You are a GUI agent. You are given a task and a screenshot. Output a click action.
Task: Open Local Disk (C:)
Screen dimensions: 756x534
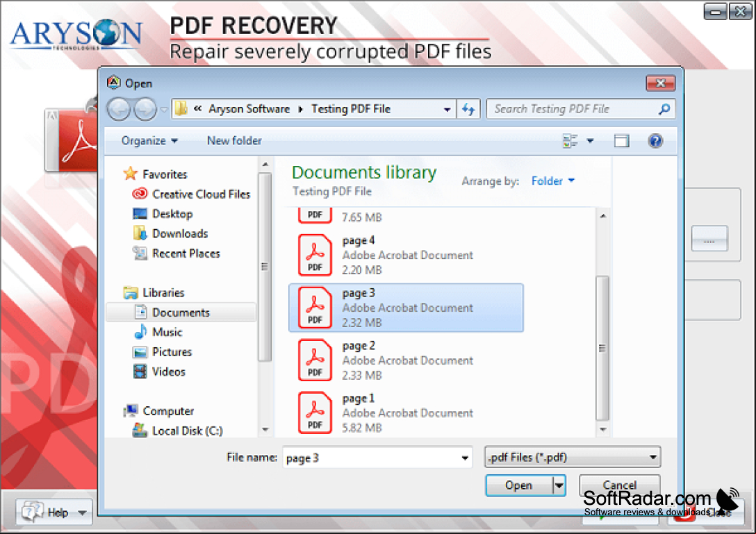pyautogui.click(x=187, y=431)
